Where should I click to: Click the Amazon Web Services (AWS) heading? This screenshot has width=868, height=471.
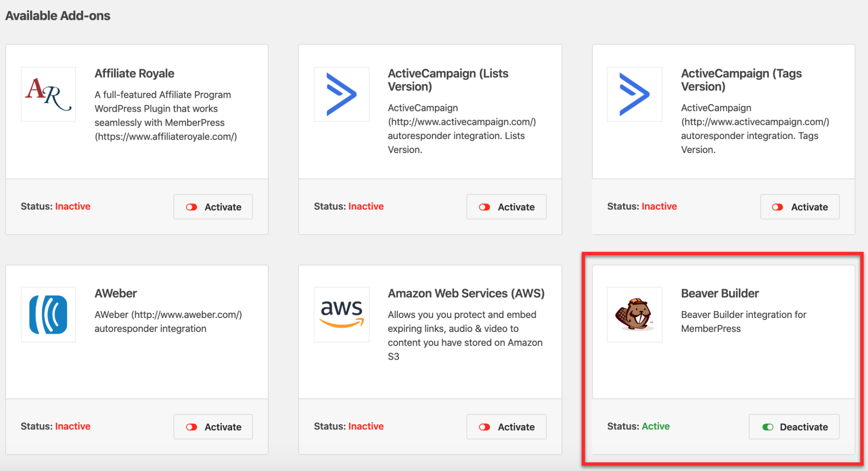466,293
